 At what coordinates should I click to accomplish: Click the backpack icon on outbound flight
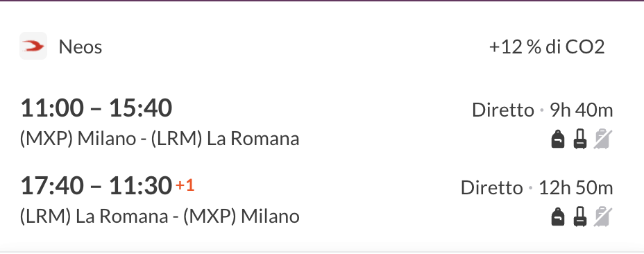pyautogui.click(x=557, y=139)
